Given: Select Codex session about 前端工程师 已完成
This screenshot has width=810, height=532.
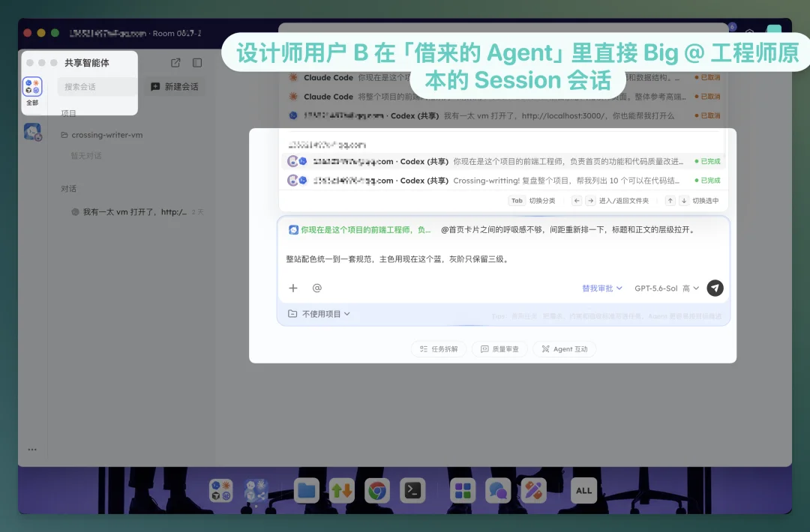Looking at the screenshot, I should [x=503, y=162].
